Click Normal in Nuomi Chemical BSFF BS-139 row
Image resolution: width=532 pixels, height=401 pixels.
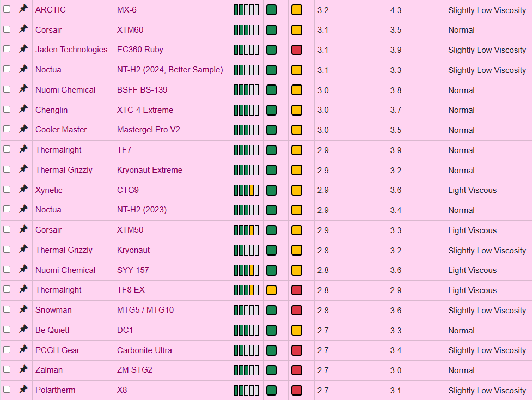pos(461,90)
